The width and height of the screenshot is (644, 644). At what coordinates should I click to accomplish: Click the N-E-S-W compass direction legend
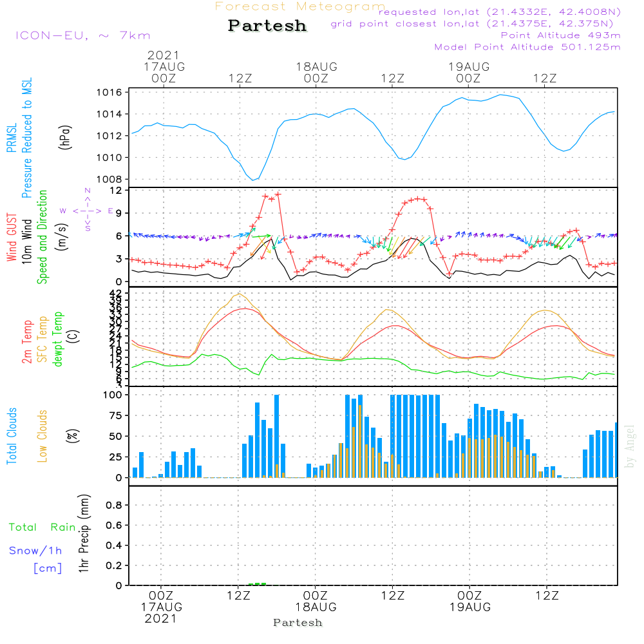pos(87,211)
